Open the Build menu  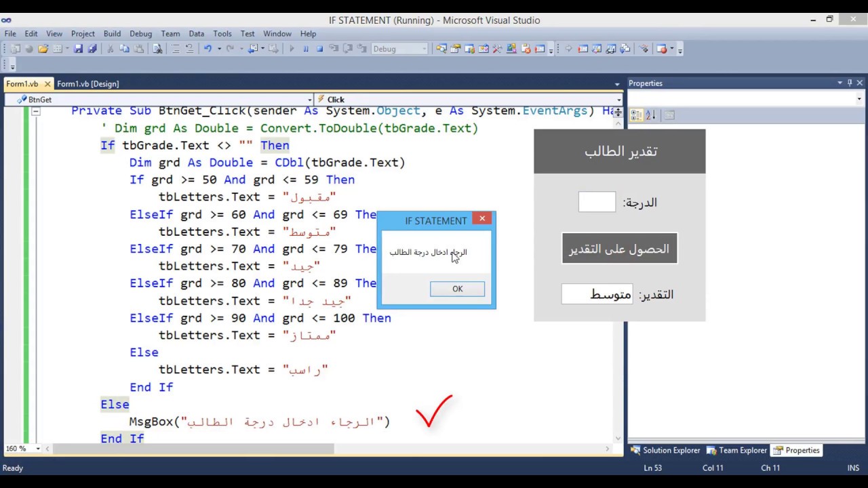pyautogui.click(x=113, y=33)
